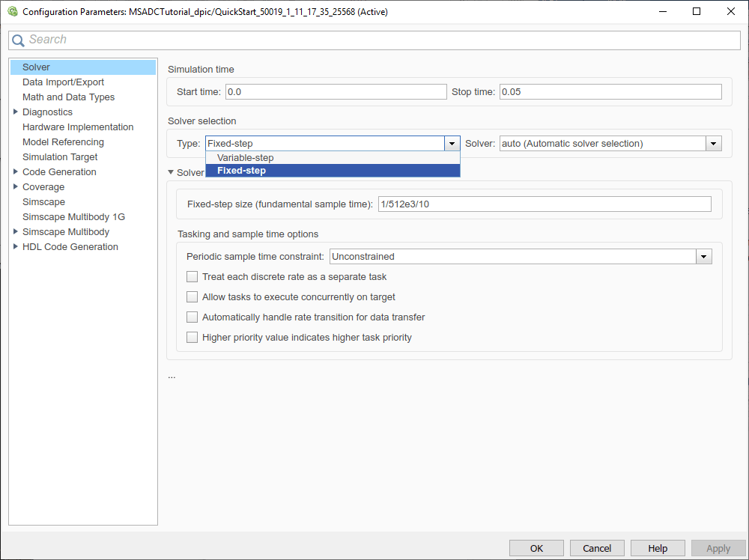Image resolution: width=749 pixels, height=560 pixels.
Task: Expand the Diagnostics tree node
Action: pyautogui.click(x=16, y=112)
